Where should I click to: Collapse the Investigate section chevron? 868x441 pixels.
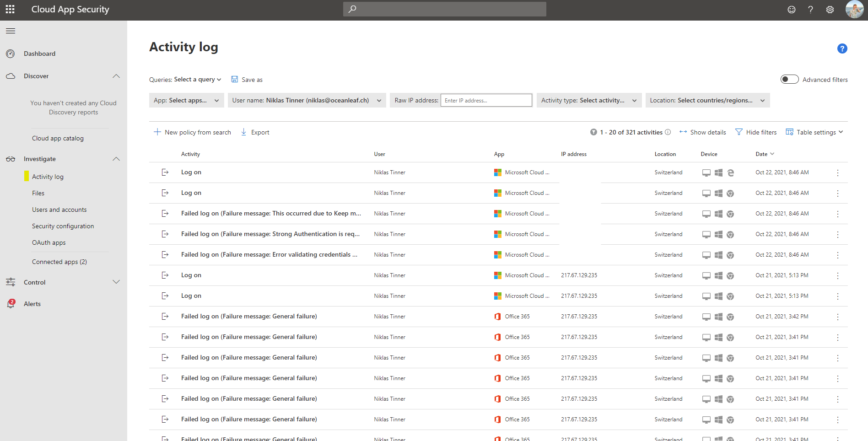[116, 159]
